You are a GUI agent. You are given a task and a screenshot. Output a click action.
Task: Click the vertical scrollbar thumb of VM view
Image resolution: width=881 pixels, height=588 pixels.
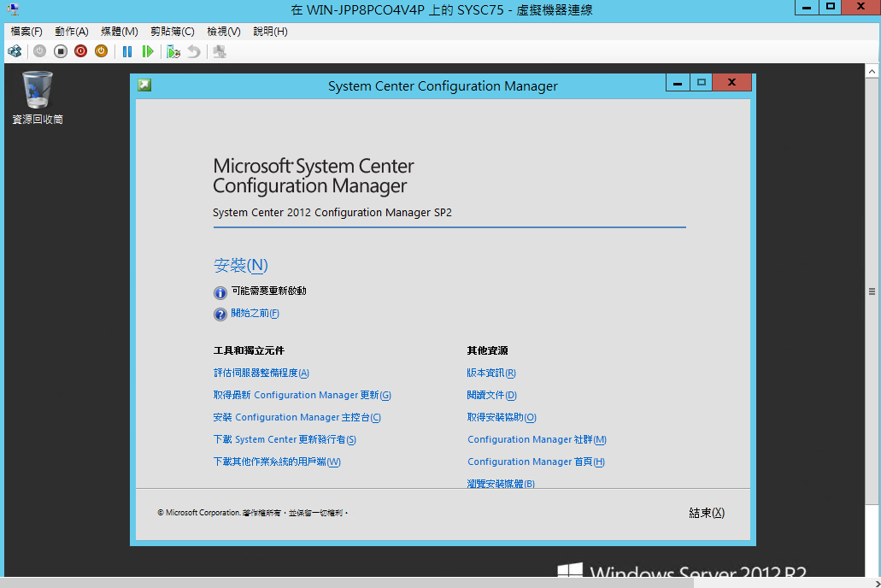pos(872,291)
